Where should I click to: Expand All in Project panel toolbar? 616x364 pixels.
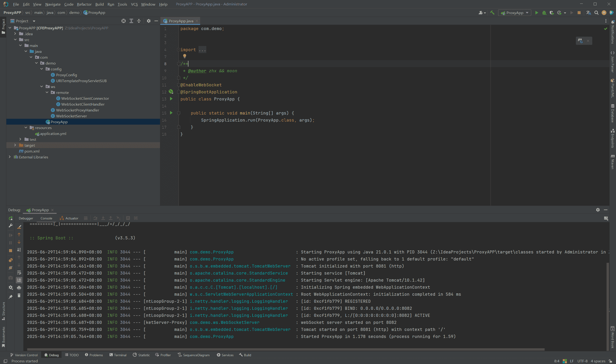(x=131, y=21)
